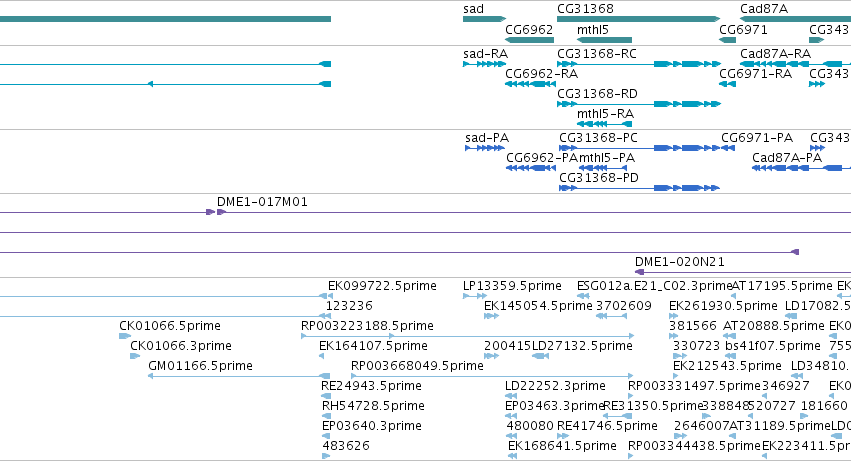Click the CG6971 gene label
Image resolution: width=851 pixels, height=461 pixels.
click(x=743, y=30)
